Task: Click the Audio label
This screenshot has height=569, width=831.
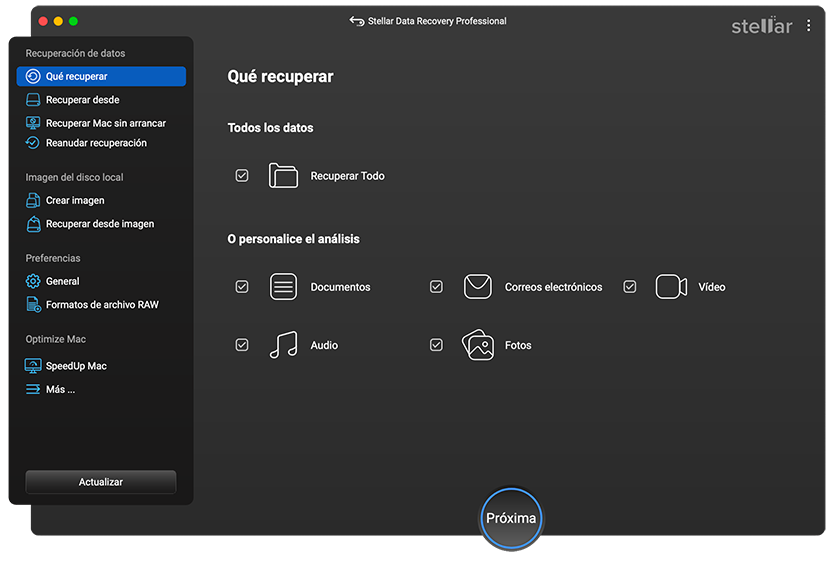Action: (x=324, y=345)
